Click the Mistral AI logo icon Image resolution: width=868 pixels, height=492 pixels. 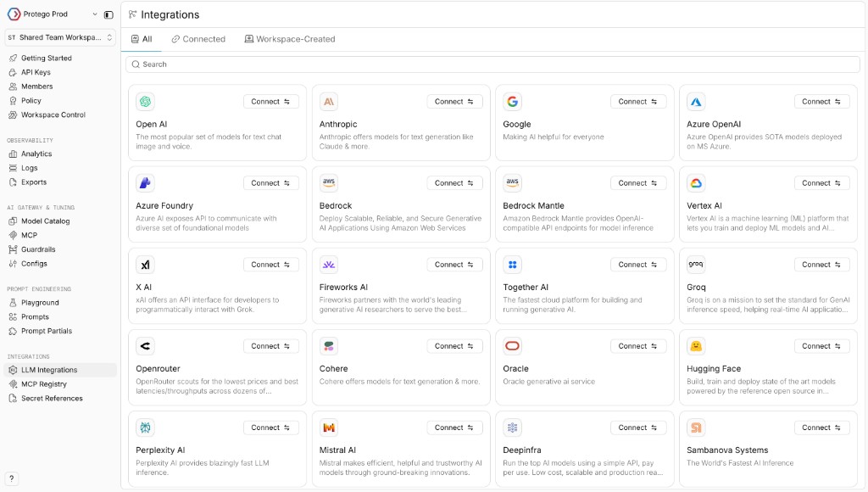click(x=329, y=428)
